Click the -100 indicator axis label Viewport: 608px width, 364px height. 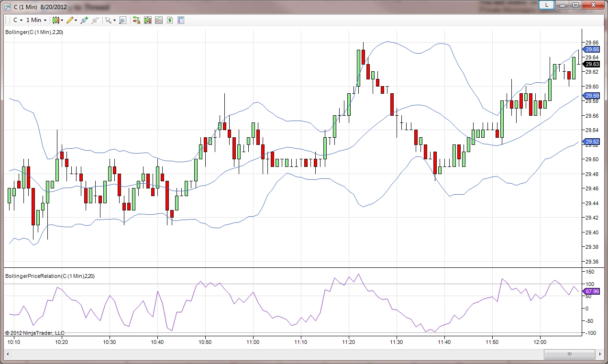coord(591,333)
